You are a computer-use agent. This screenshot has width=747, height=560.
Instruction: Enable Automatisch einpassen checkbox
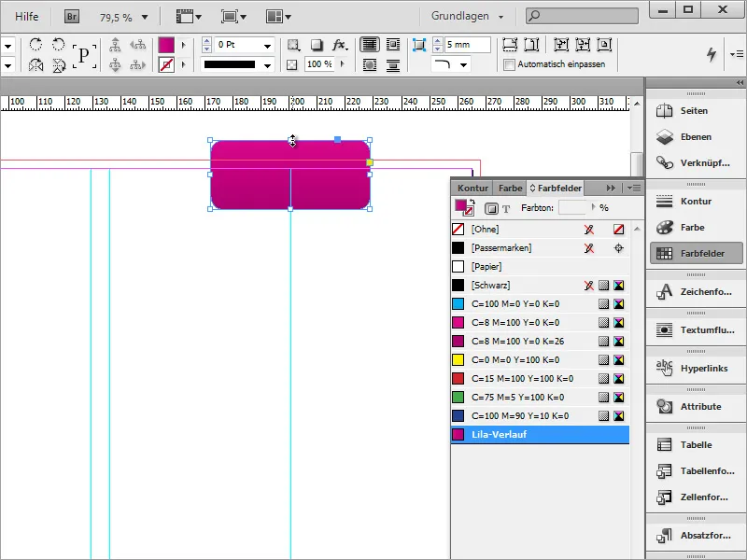[x=509, y=64]
